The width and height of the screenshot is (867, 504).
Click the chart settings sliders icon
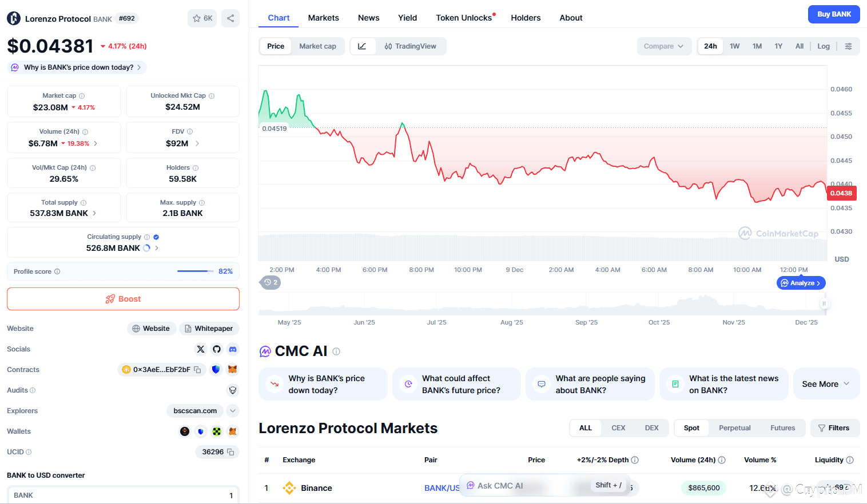coord(849,46)
